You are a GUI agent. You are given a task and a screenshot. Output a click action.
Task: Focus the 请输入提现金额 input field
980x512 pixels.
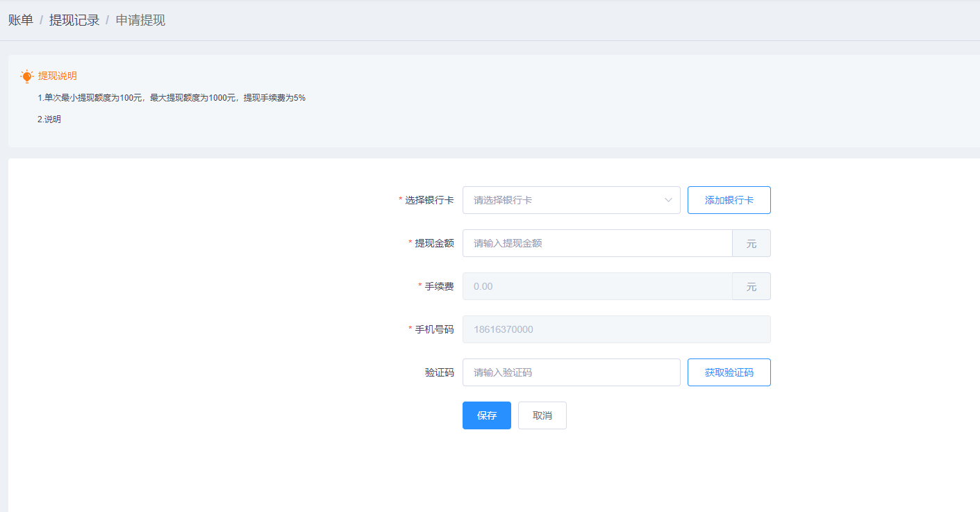click(597, 243)
